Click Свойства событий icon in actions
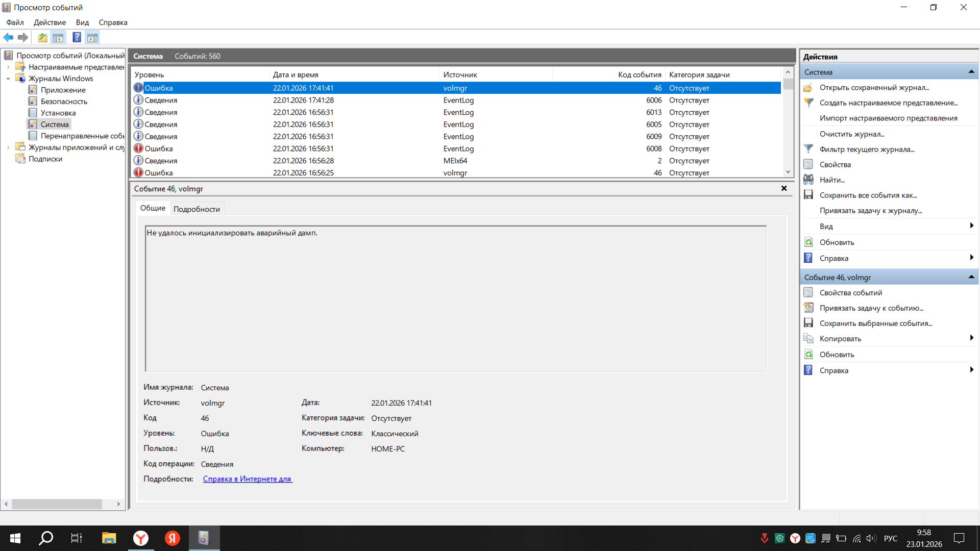 (x=808, y=292)
